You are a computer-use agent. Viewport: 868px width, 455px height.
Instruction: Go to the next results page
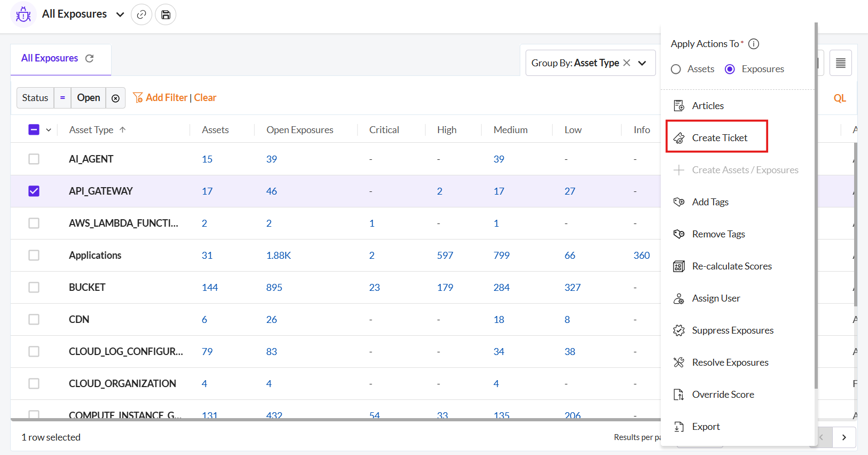844,437
